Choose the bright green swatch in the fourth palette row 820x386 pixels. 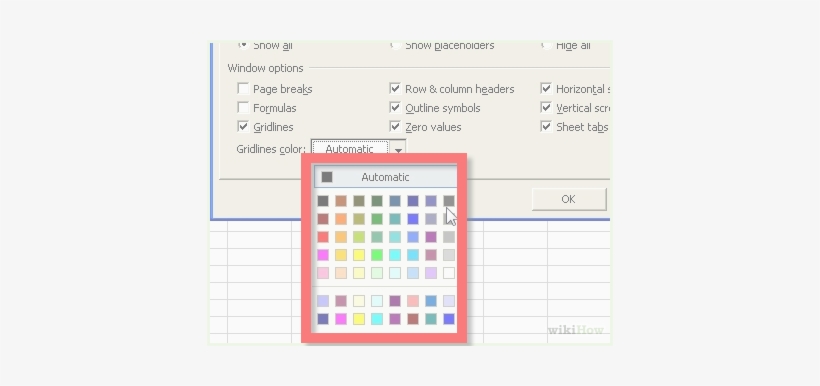coord(377,255)
